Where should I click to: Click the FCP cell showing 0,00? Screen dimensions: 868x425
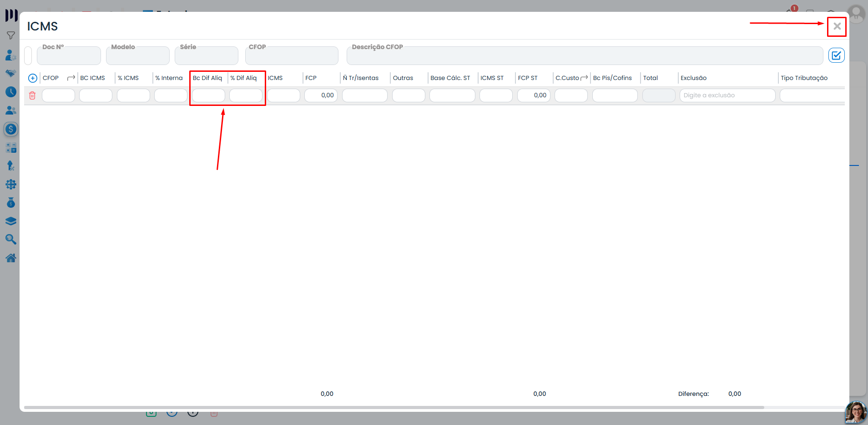321,95
